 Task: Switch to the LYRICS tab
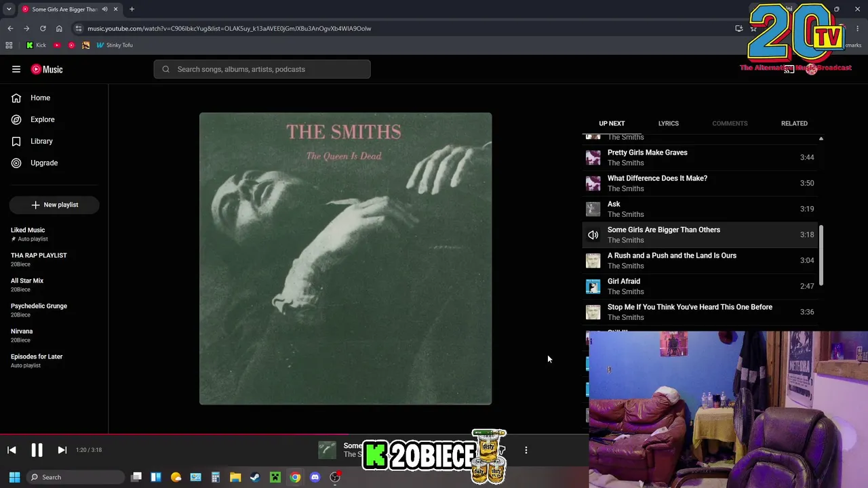coord(668,123)
